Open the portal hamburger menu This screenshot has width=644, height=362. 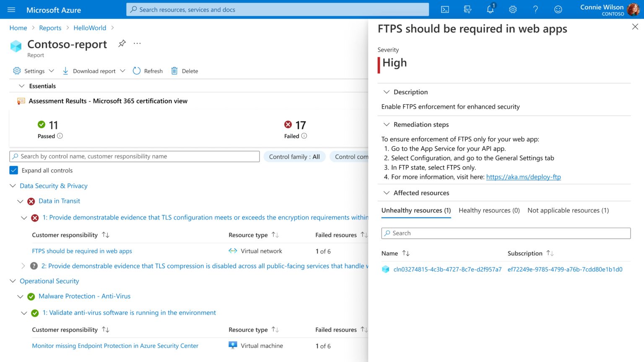pyautogui.click(x=11, y=9)
